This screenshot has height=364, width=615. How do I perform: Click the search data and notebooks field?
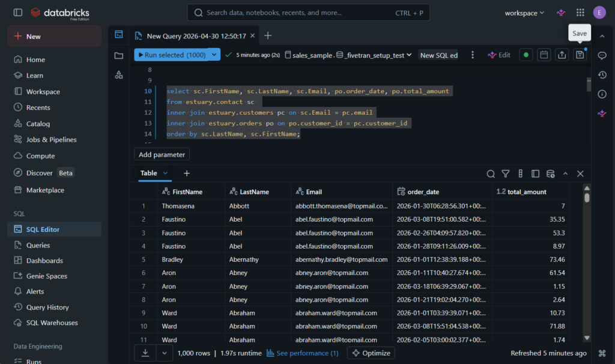click(x=308, y=13)
